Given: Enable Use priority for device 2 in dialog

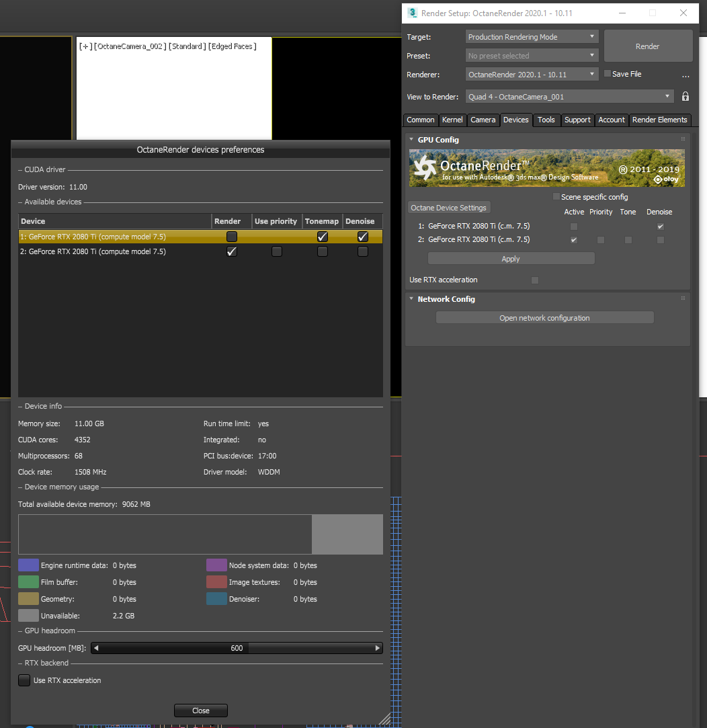Looking at the screenshot, I should tap(277, 251).
